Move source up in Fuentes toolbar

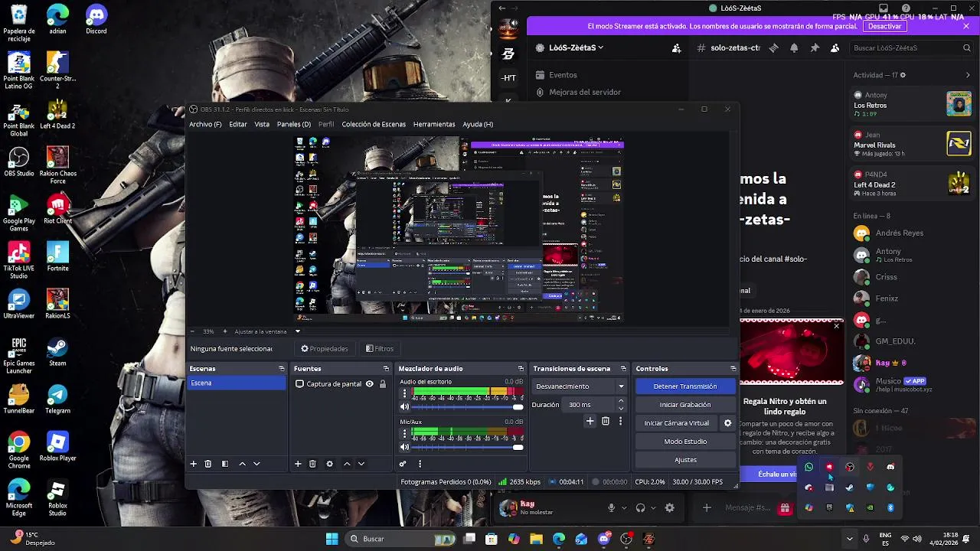(x=347, y=464)
